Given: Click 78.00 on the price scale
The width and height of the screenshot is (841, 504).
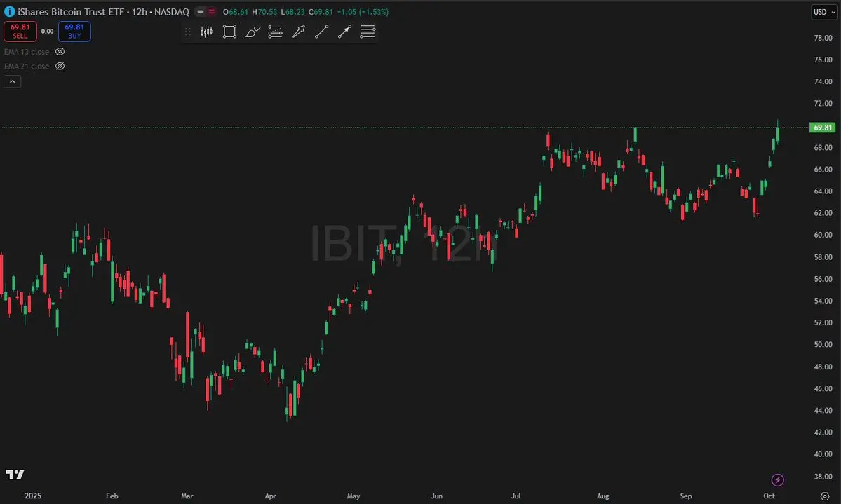Looking at the screenshot, I should click(823, 38).
